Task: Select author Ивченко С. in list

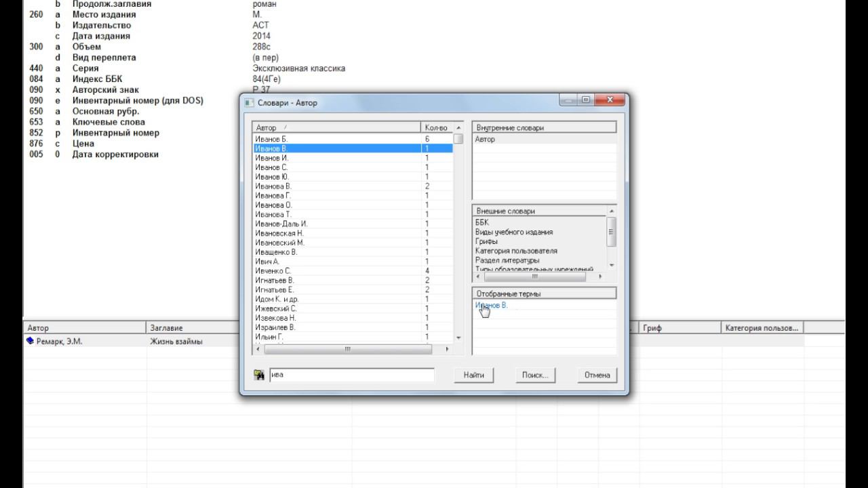Action: point(273,270)
